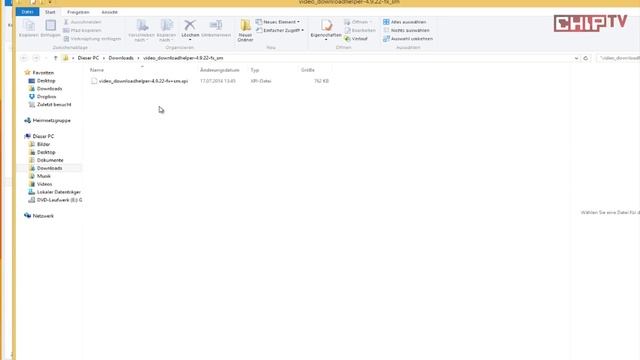640x360 pixels.
Task: Click the Eigenschaften icon
Action: coord(326,25)
